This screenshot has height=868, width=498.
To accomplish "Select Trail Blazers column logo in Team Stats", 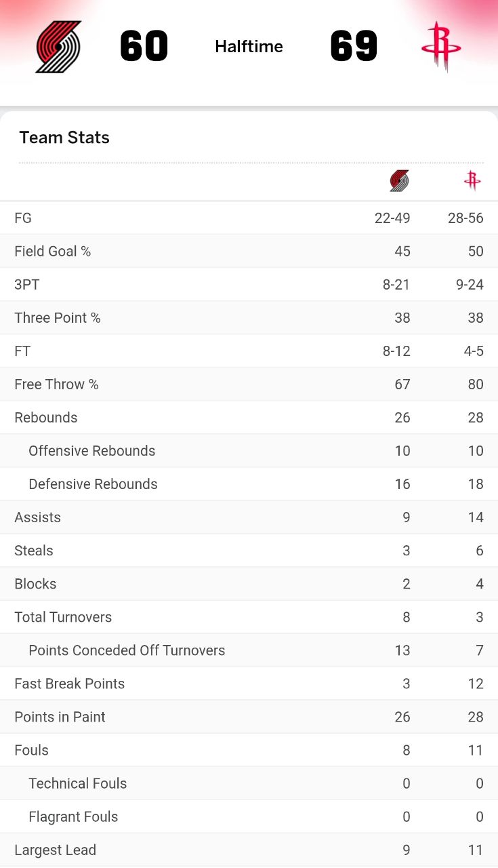I will (x=399, y=181).
